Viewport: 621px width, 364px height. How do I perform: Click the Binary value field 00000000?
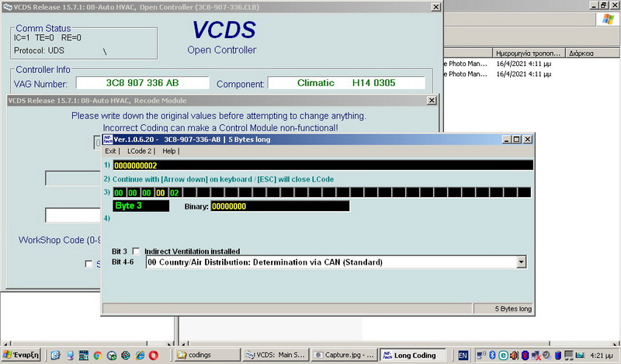tap(280, 206)
